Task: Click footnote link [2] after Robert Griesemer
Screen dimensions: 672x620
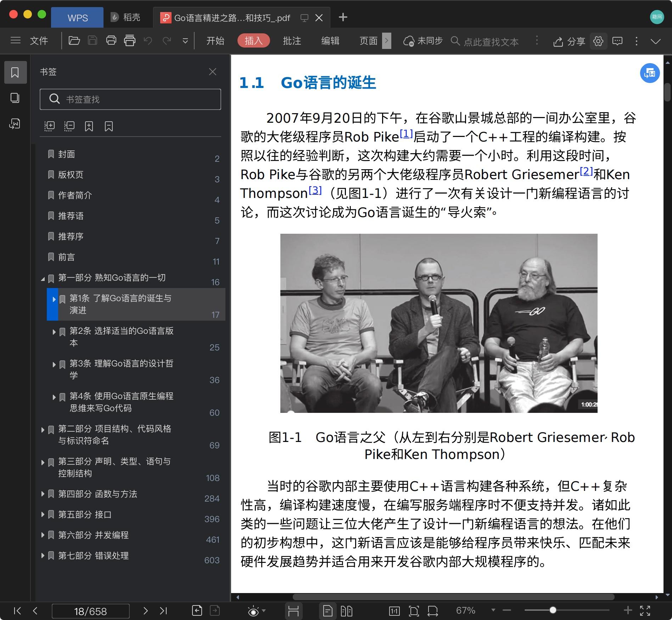Action: [586, 171]
